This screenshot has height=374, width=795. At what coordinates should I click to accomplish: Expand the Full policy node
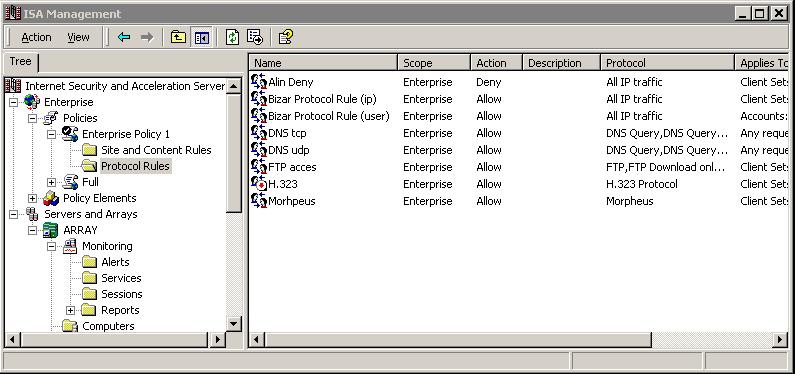pyautogui.click(x=51, y=182)
